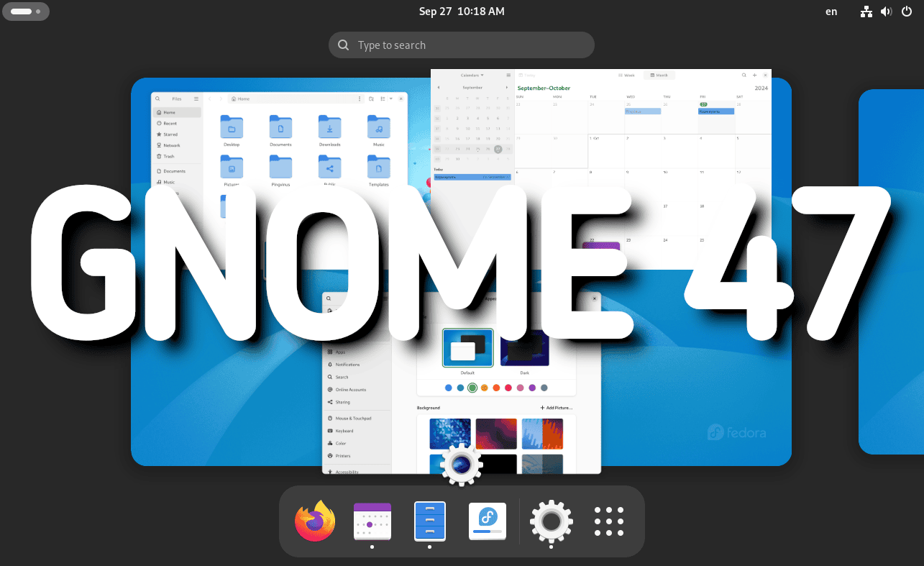Open view options dropdown arrow in Files
The image size is (924, 566).
click(x=390, y=99)
